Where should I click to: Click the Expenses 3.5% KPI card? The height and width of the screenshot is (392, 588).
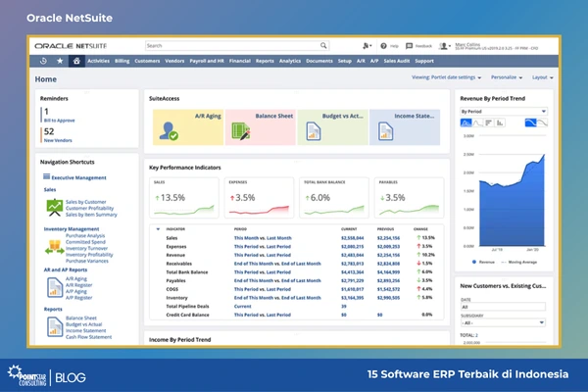click(x=259, y=198)
